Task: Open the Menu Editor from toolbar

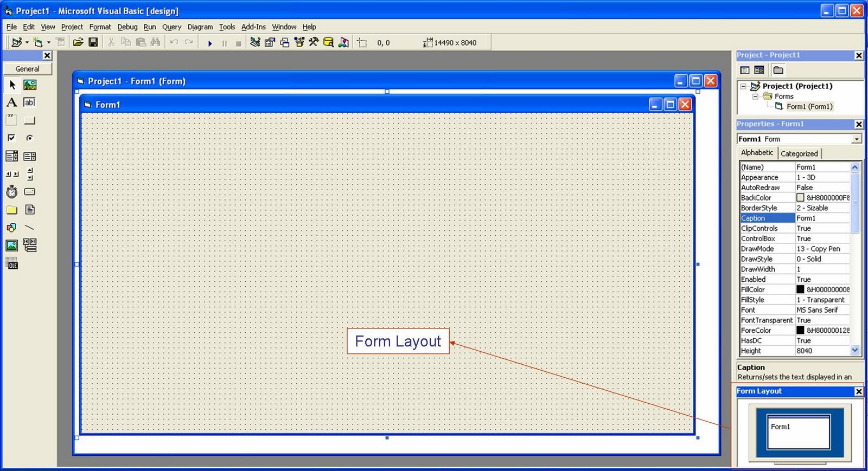Action: [60, 42]
